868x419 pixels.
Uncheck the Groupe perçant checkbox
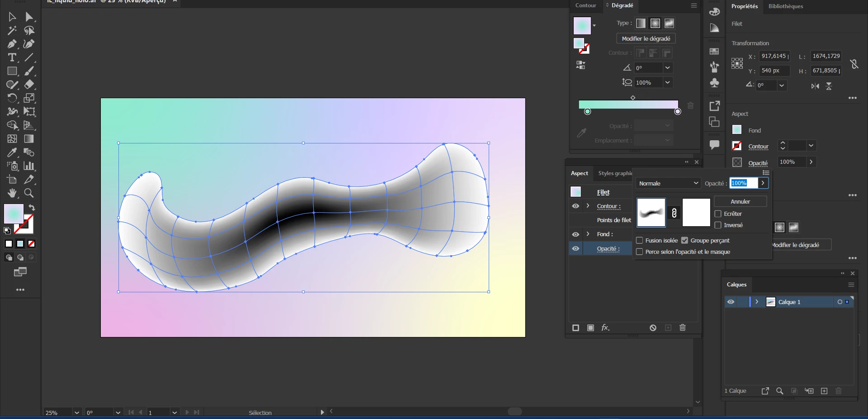coord(684,240)
